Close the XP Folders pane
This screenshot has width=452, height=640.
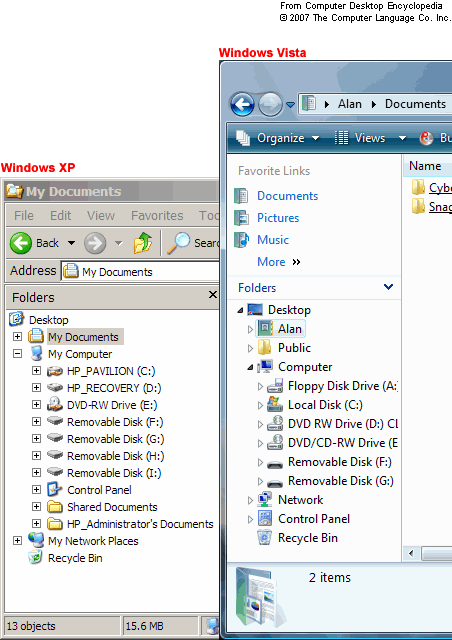click(212, 294)
